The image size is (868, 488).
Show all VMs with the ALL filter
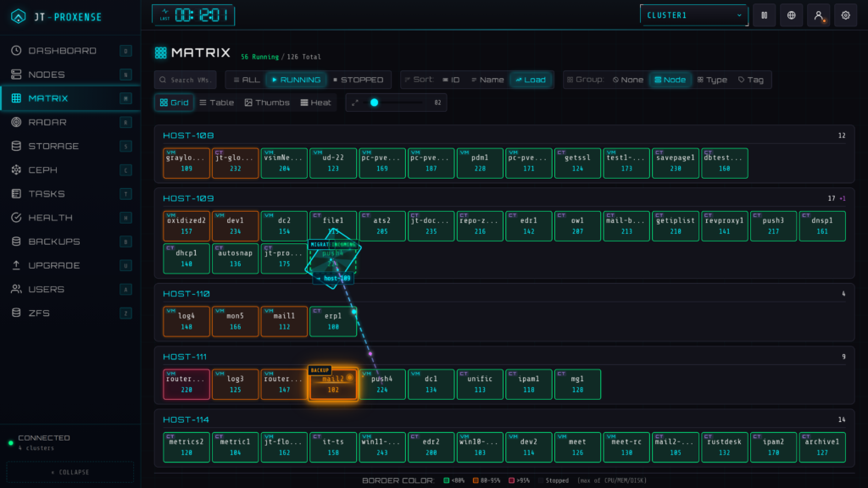coord(247,80)
